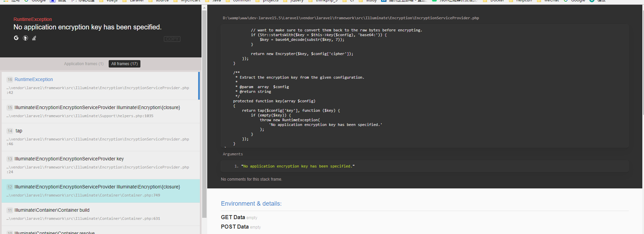Click the 'GET Data' label

pos(233,217)
